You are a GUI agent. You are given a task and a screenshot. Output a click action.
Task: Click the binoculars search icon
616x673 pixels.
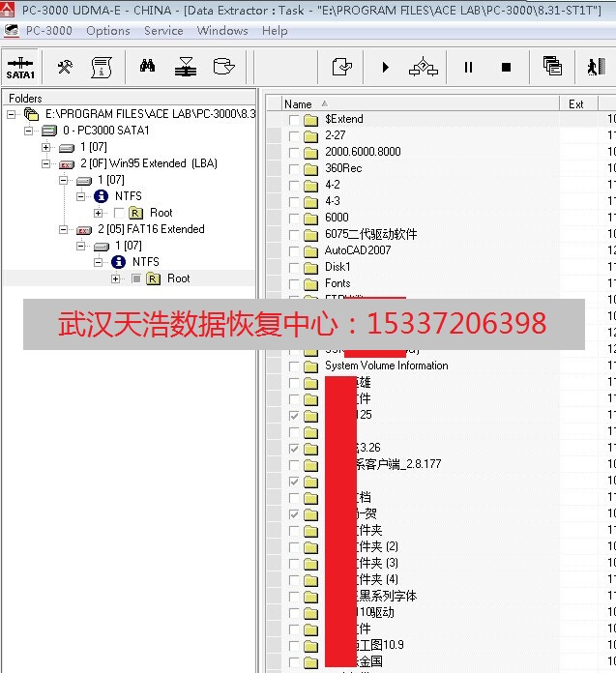point(147,67)
